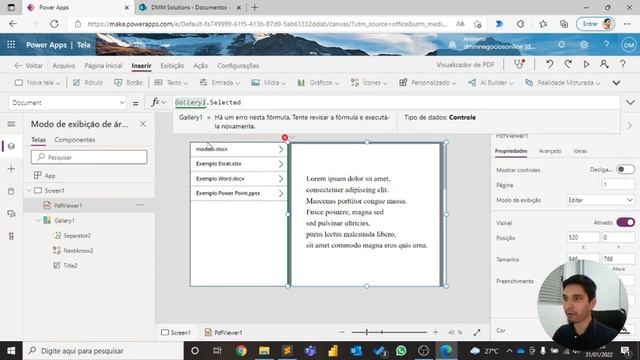Open Chrome from the taskbar
Viewport: 640px width, 360px height.
point(241,350)
